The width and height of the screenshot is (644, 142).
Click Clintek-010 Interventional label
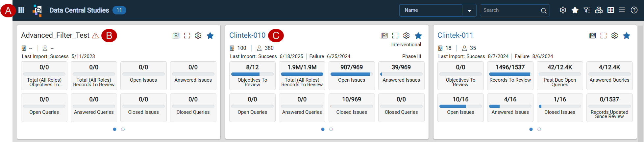pos(406,45)
